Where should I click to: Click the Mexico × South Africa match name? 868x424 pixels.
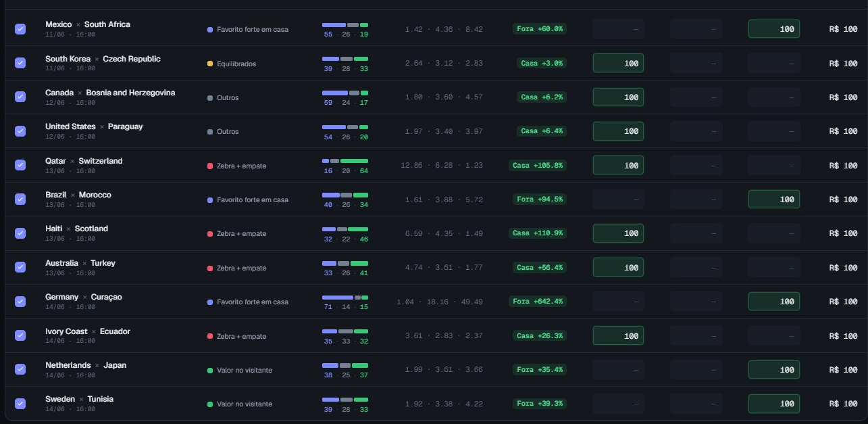88,24
